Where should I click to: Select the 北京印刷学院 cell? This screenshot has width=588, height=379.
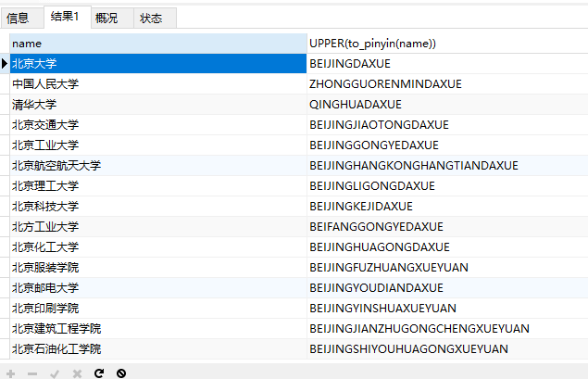(x=157, y=308)
